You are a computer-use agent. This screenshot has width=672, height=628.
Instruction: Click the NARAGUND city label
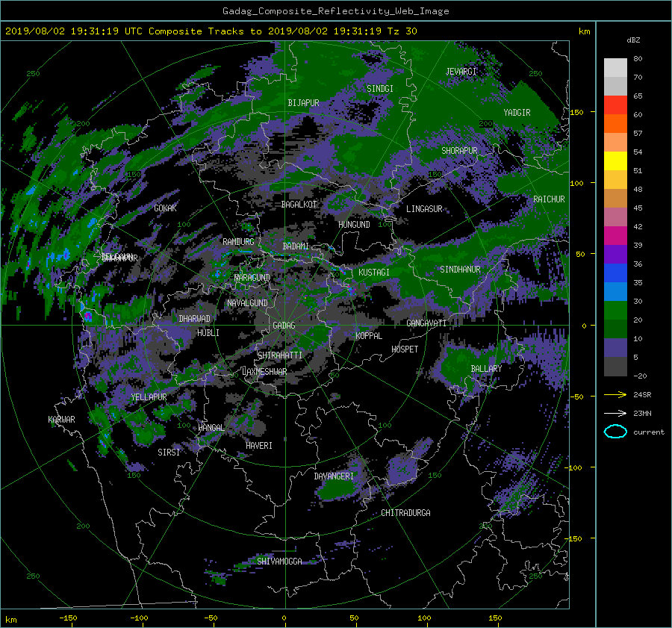point(252,277)
